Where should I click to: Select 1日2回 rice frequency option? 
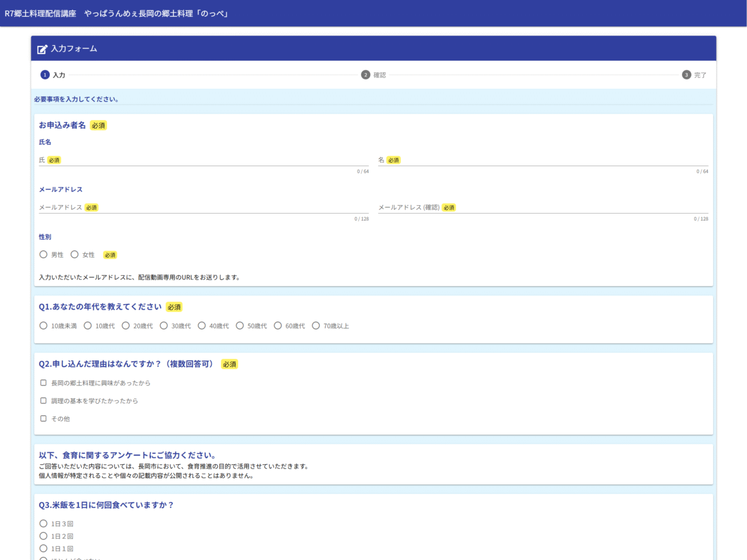(x=44, y=536)
